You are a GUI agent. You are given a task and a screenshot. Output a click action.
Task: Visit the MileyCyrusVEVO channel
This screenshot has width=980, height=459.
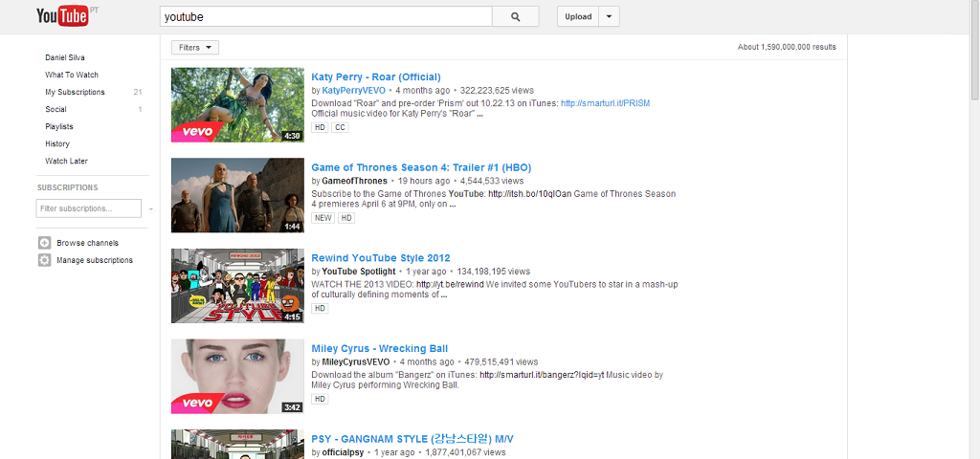356,362
